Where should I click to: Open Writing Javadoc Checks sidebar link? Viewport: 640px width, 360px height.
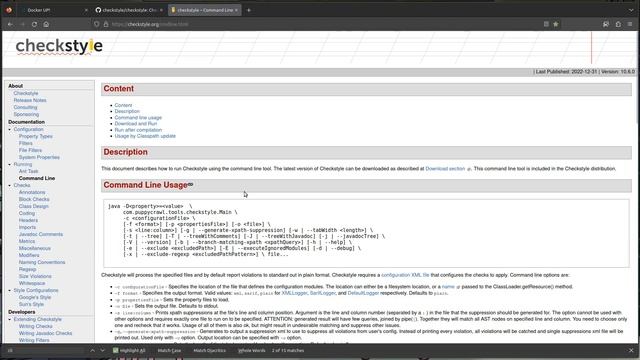45,333
